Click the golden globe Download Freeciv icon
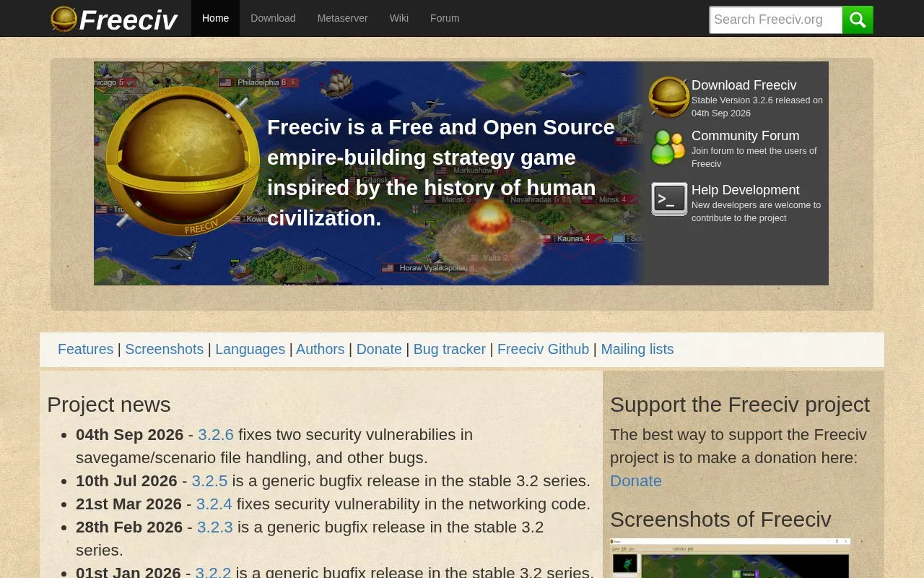The width and height of the screenshot is (924, 578). pos(669,97)
